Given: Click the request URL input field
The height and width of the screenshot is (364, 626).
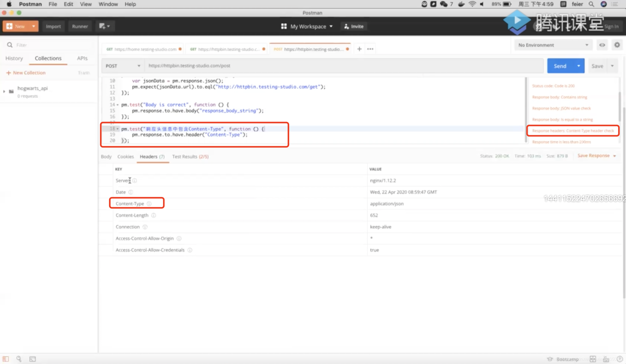Looking at the screenshot, I should [340, 66].
